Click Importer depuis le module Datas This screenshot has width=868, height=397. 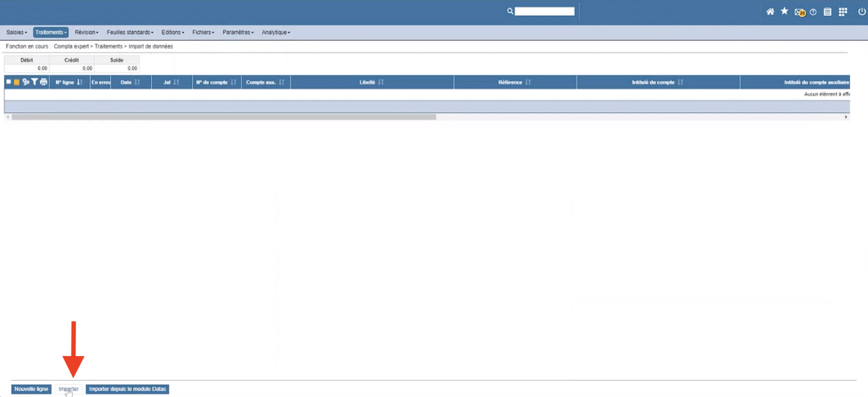(127, 389)
